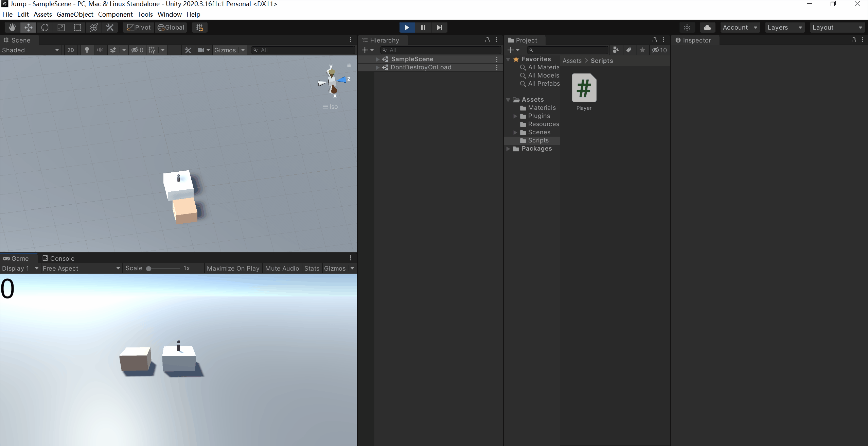
Task: Click the Hierarchy search field
Action: point(442,50)
